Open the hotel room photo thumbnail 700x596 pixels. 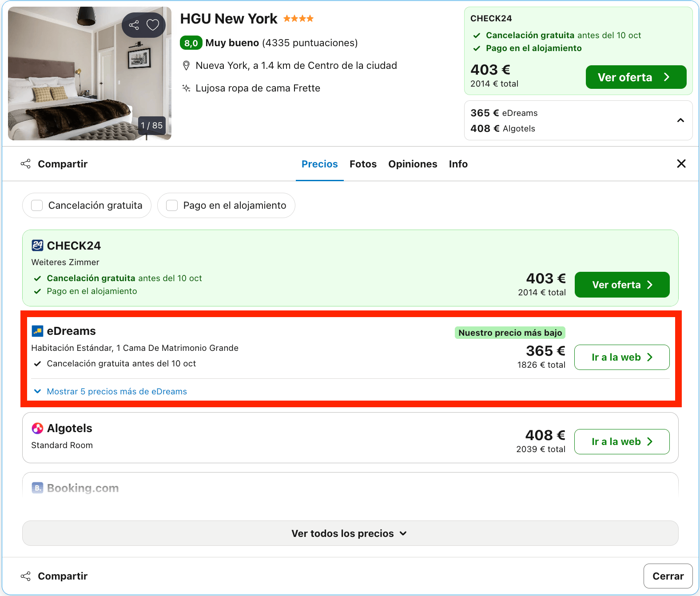coord(90,73)
